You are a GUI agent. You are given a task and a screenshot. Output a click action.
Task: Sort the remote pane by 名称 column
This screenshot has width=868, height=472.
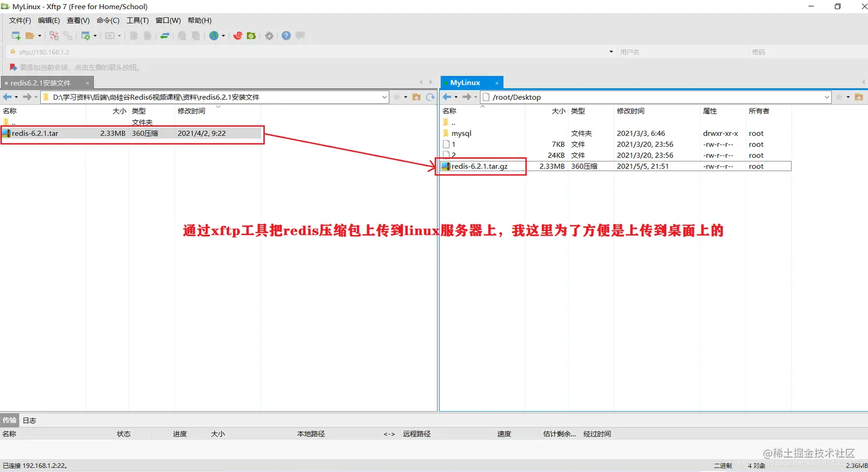pos(449,111)
